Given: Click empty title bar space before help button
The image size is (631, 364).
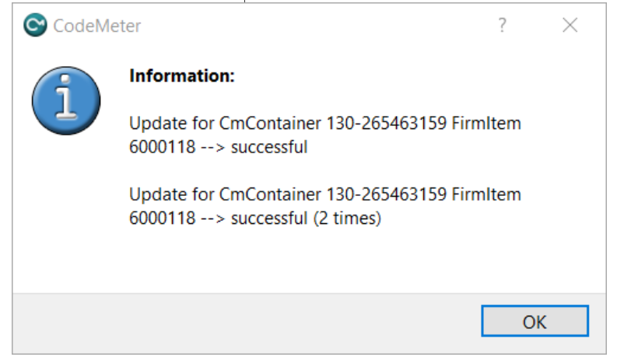Looking at the screenshot, I should click(314, 26).
